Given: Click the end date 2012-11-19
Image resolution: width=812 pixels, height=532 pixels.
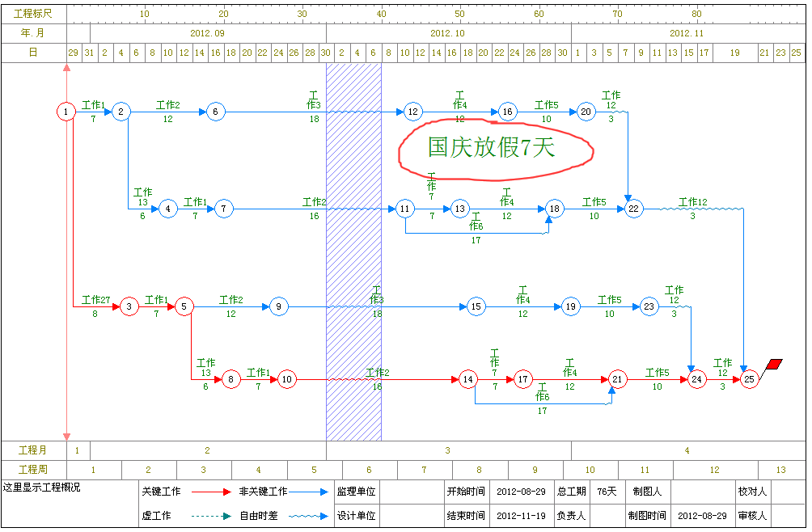Looking at the screenshot, I should click(521, 516).
